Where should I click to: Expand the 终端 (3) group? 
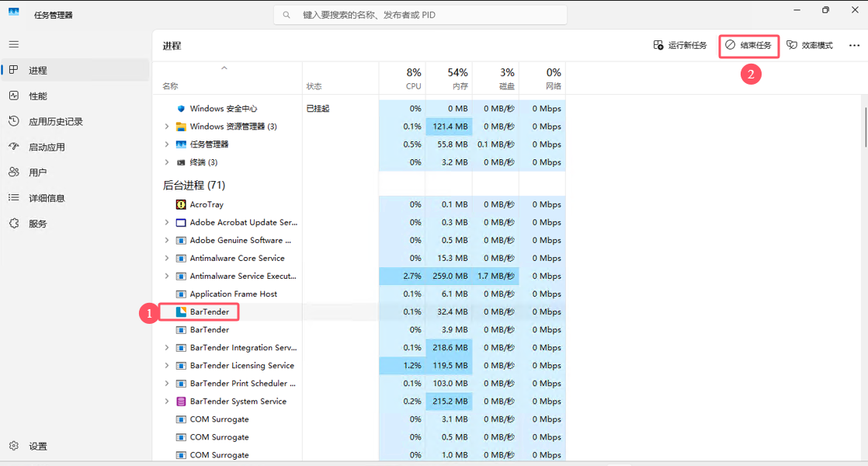click(167, 162)
